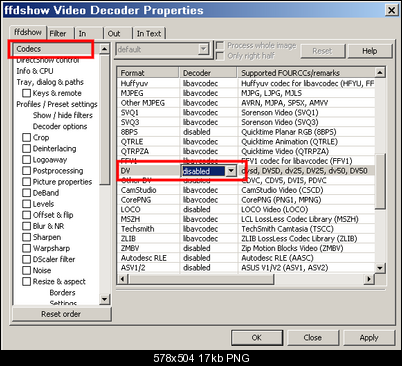Open the DV decoder dropdown arrow
The width and height of the screenshot is (402, 366).
pyautogui.click(x=231, y=171)
